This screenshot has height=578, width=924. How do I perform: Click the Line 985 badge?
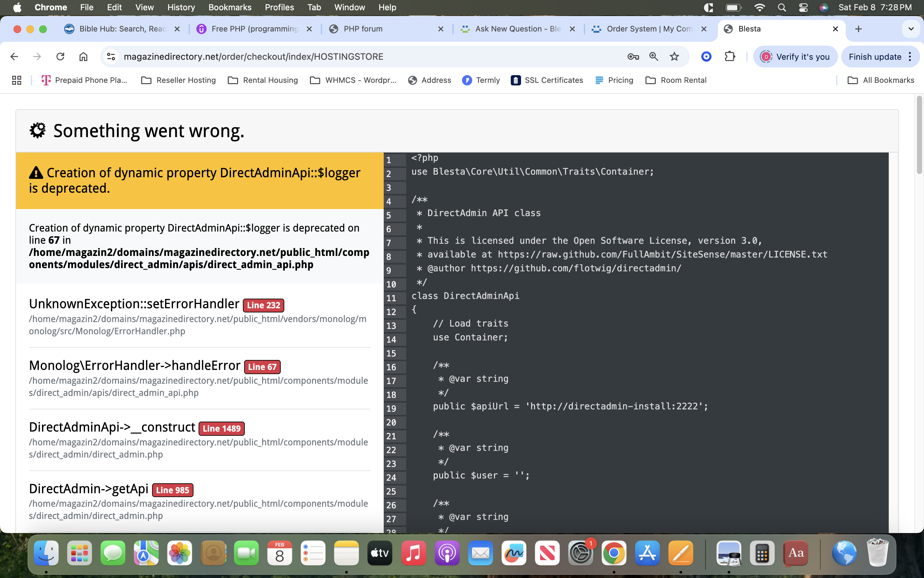pyautogui.click(x=173, y=490)
